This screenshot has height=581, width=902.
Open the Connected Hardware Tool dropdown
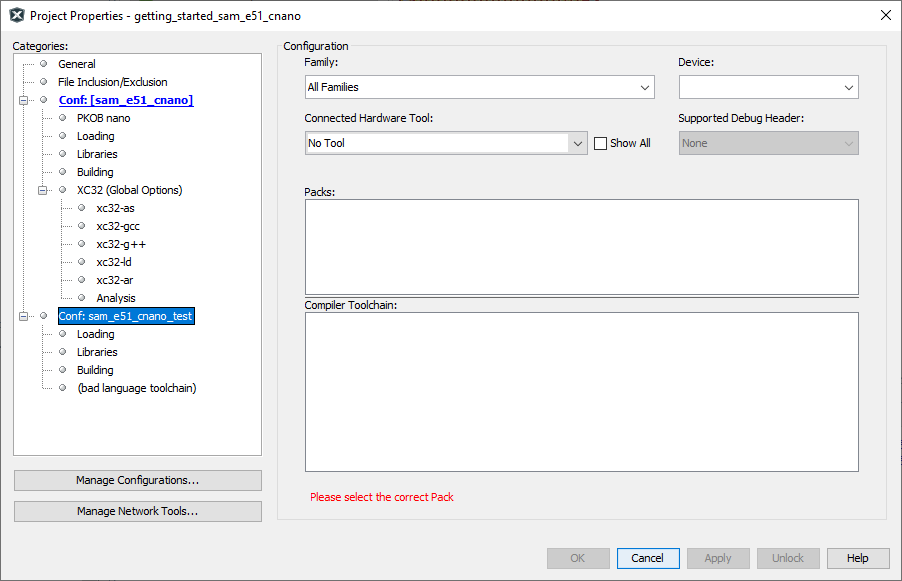tap(577, 143)
